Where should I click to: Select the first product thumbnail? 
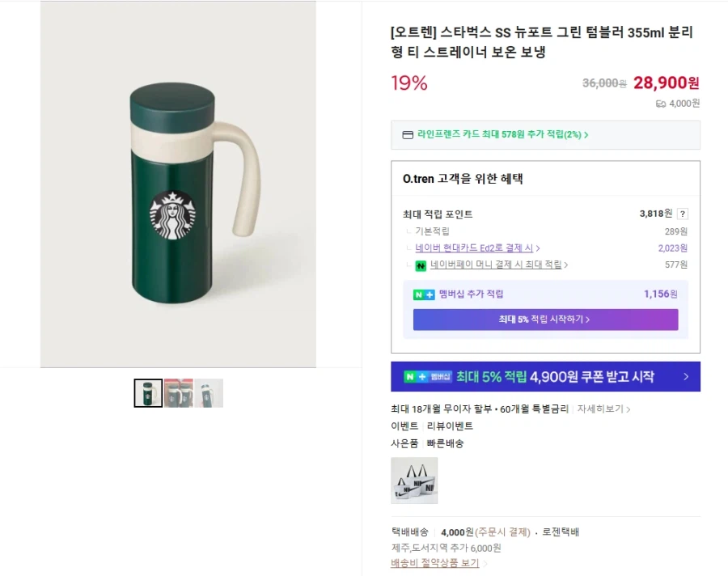click(148, 393)
